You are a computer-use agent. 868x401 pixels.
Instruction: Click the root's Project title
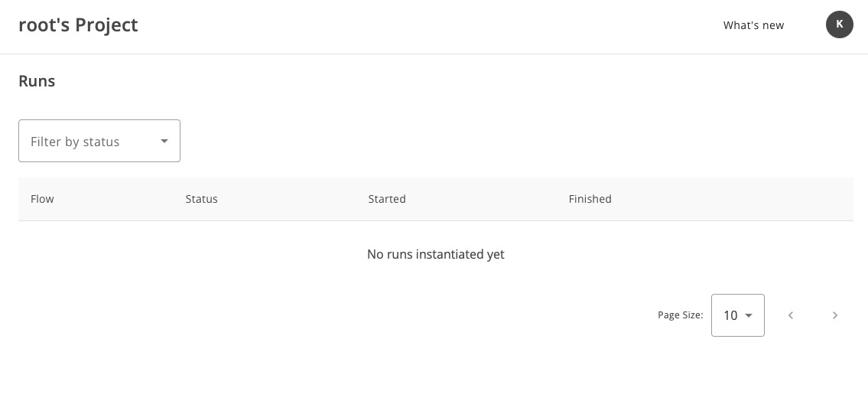pyautogui.click(x=78, y=25)
